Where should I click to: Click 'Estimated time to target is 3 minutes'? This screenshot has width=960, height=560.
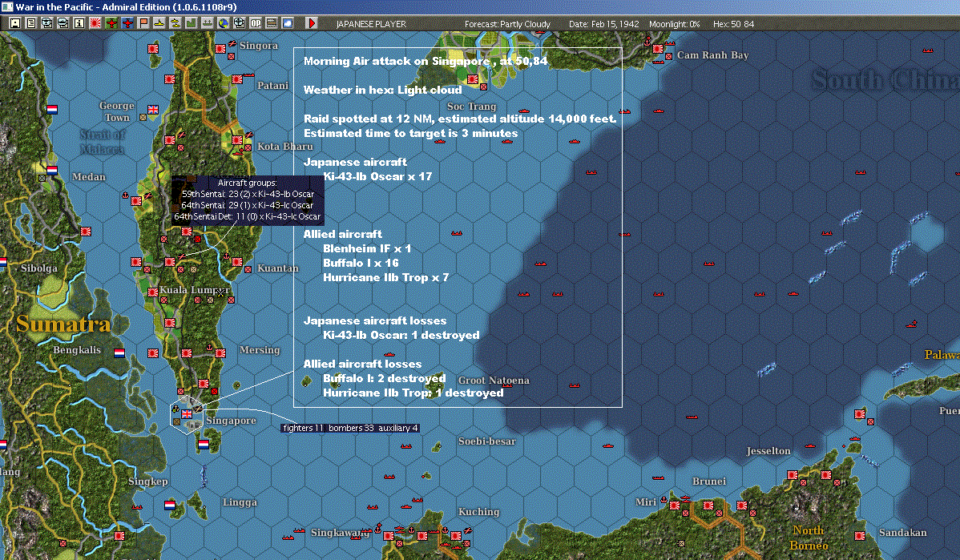pos(411,134)
